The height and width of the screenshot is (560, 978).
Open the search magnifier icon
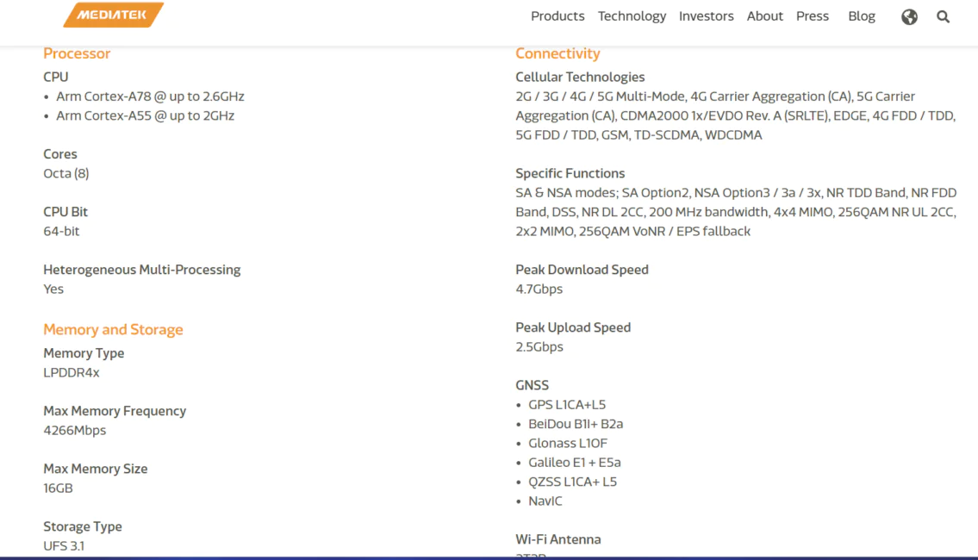(943, 17)
